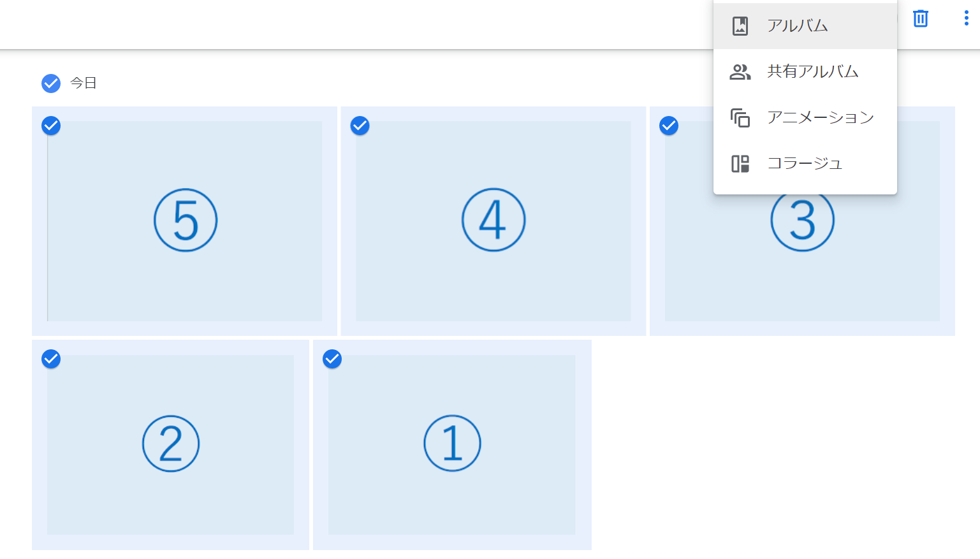Open the thumbnail showing circled 4
The image size is (980, 559).
click(494, 221)
